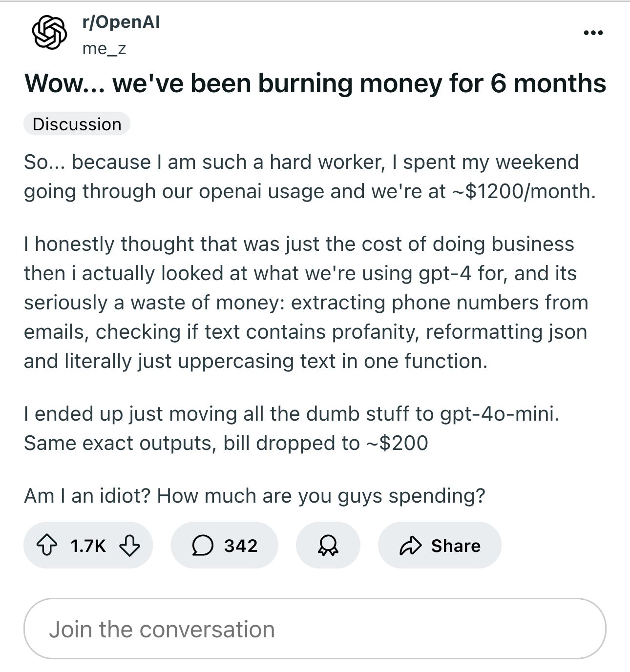Viewport: 630px width, 672px height.
Task: Give an award using the ribbon icon
Action: point(328,545)
